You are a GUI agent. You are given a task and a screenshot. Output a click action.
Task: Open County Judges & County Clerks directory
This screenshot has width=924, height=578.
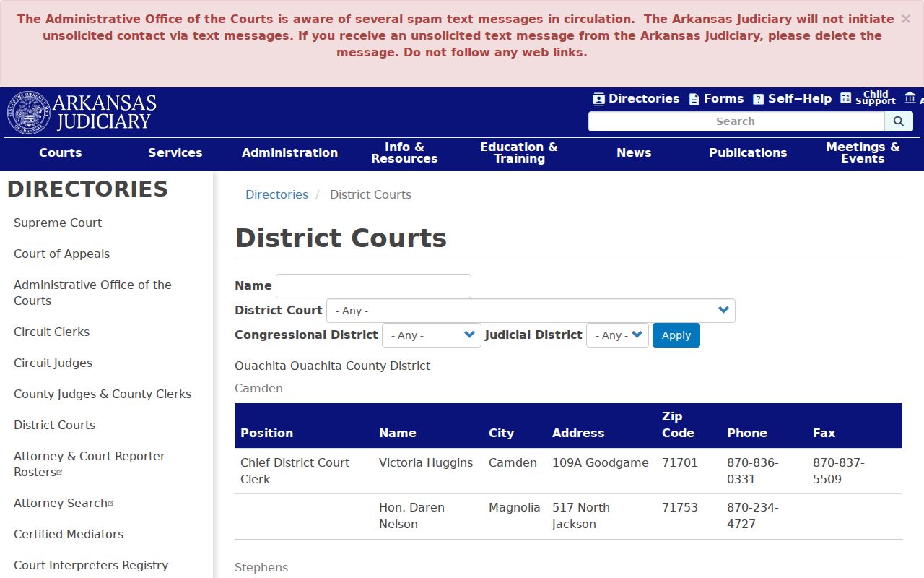103,394
